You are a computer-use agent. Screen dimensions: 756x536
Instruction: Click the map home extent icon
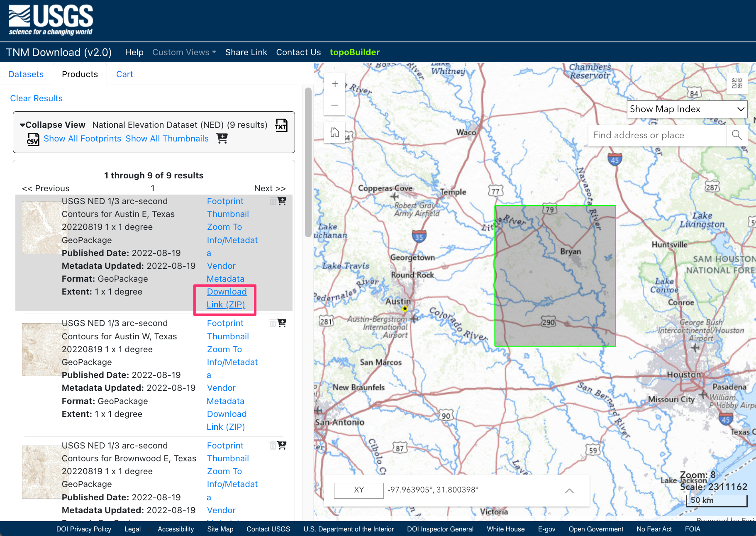pos(335,133)
